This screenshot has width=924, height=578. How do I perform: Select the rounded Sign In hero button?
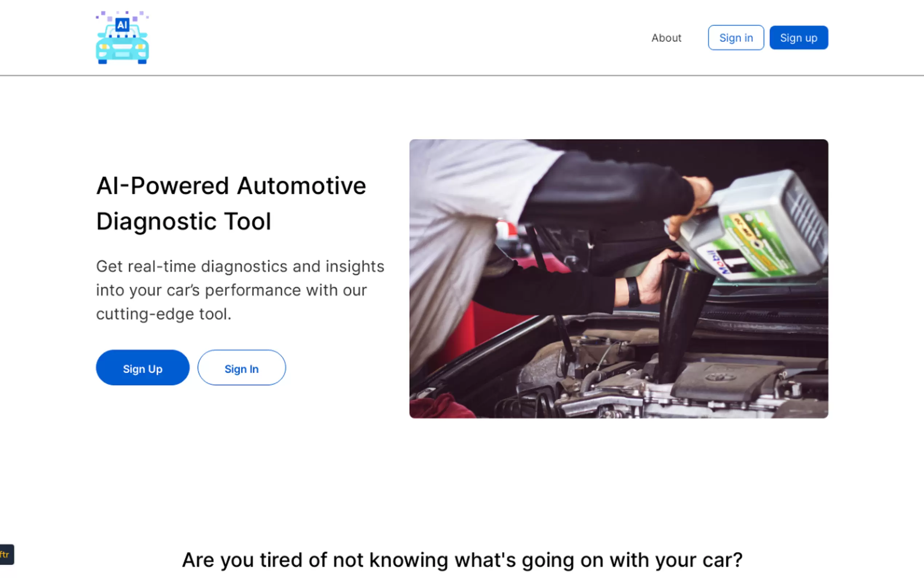[x=242, y=367]
